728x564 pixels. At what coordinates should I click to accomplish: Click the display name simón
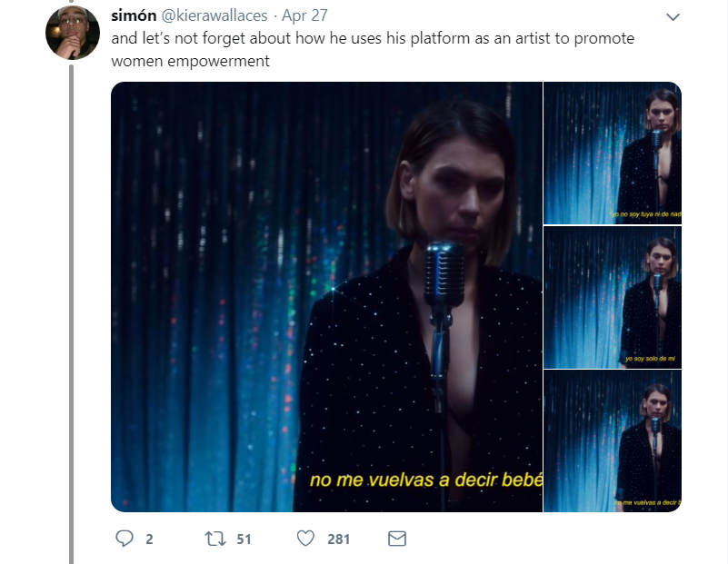coord(134,16)
